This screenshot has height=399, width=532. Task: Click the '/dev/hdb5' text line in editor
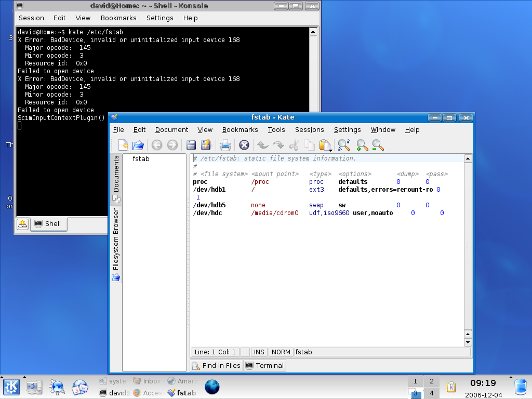click(x=209, y=205)
